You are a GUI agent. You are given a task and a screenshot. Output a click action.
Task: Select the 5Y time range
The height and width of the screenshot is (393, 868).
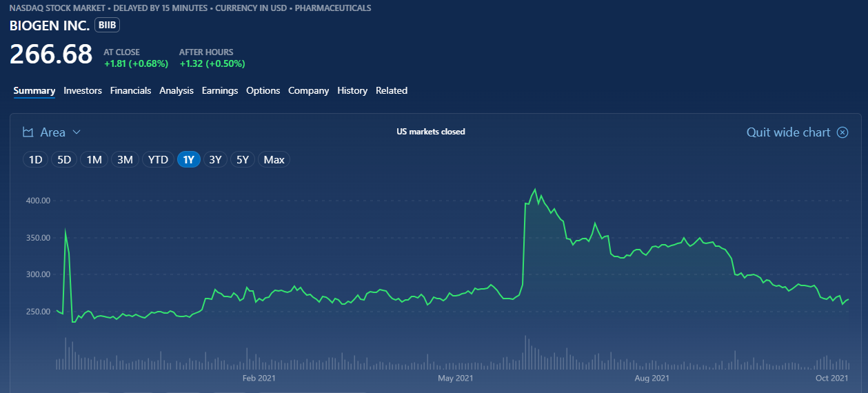point(243,160)
